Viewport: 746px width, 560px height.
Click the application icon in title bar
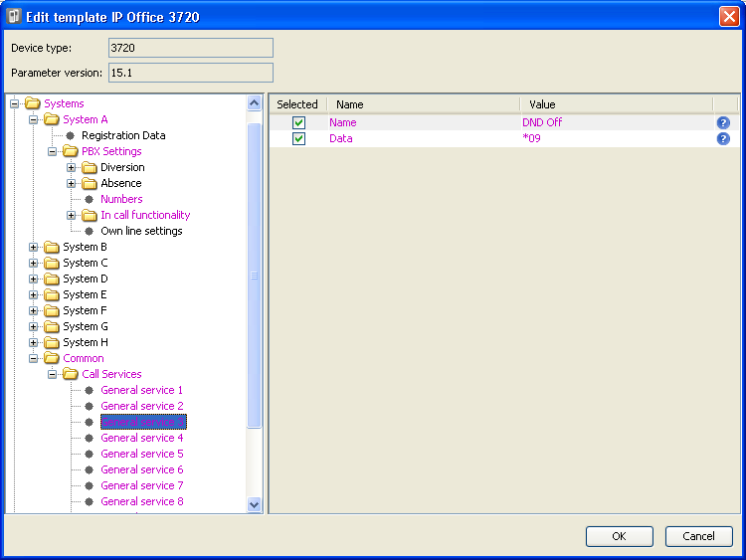click(14, 16)
